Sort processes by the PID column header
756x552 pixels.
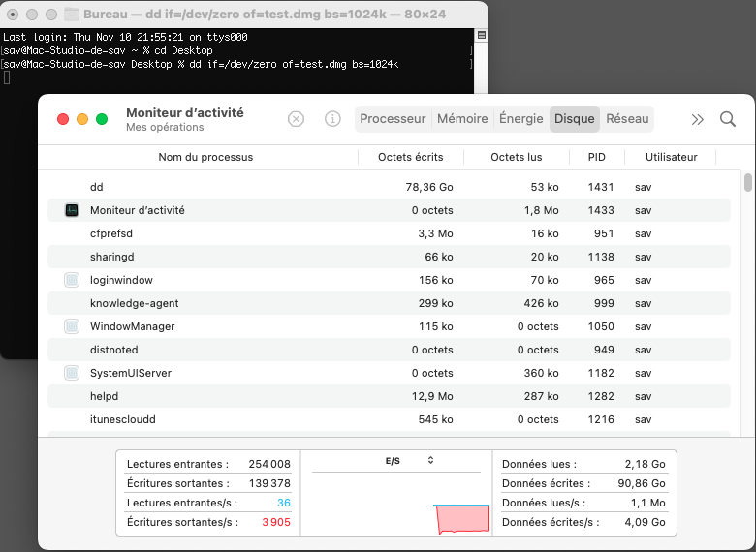click(596, 157)
